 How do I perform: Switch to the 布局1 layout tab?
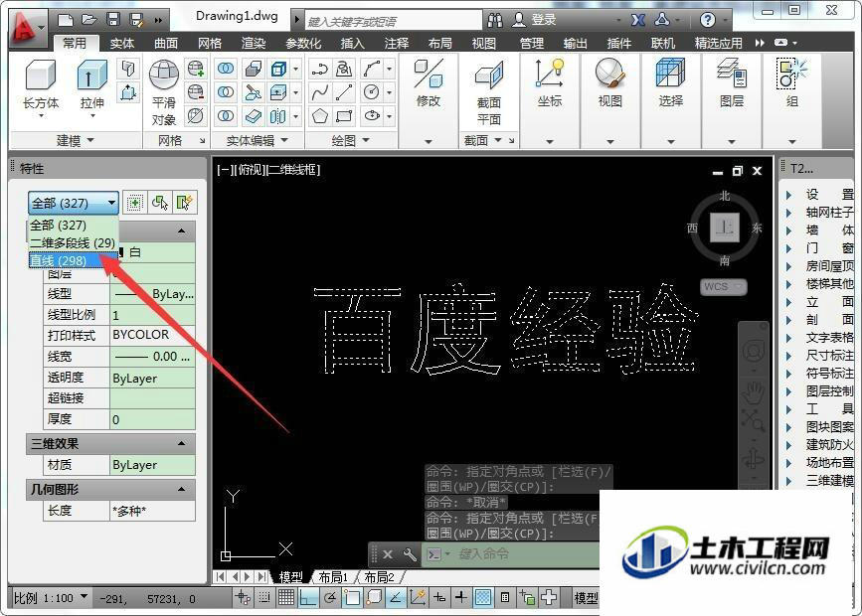(x=333, y=577)
